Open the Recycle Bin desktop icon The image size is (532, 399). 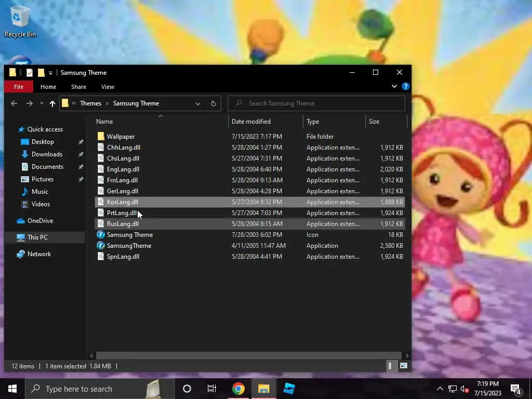(20, 22)
